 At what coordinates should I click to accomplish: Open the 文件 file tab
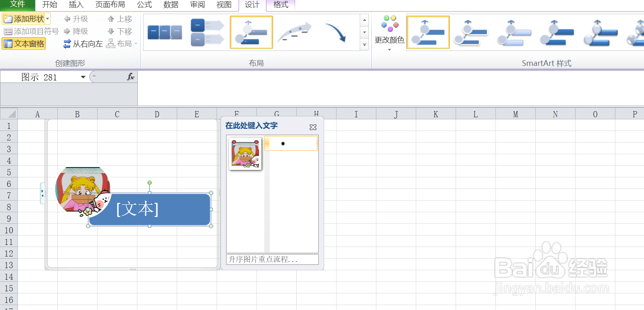(17, 5)
